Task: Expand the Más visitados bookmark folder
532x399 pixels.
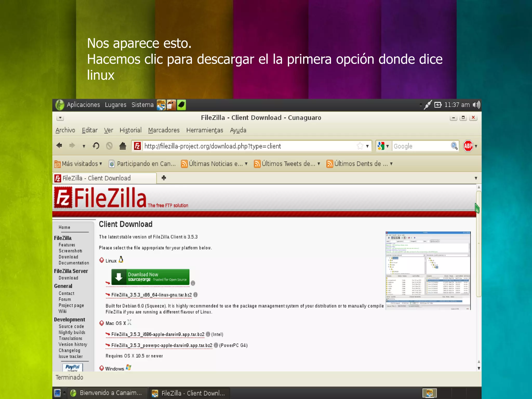Action: (x=78, y=164)
